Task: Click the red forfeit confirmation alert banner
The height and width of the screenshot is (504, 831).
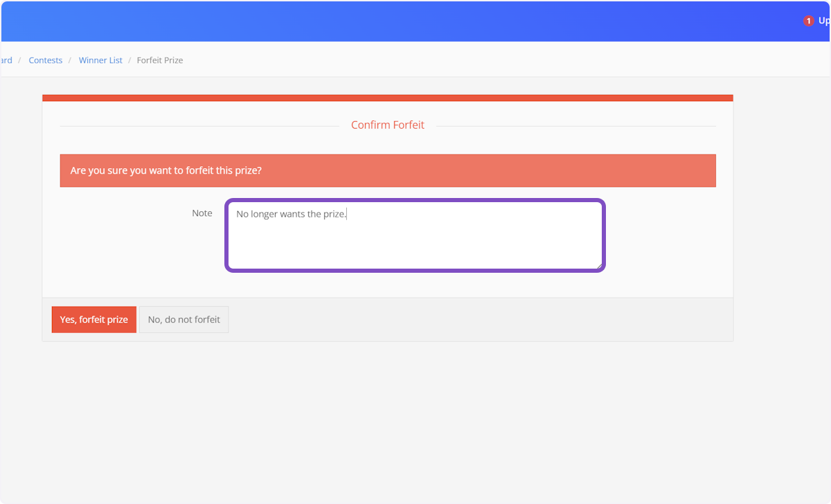Action: (x=387, y=170)
